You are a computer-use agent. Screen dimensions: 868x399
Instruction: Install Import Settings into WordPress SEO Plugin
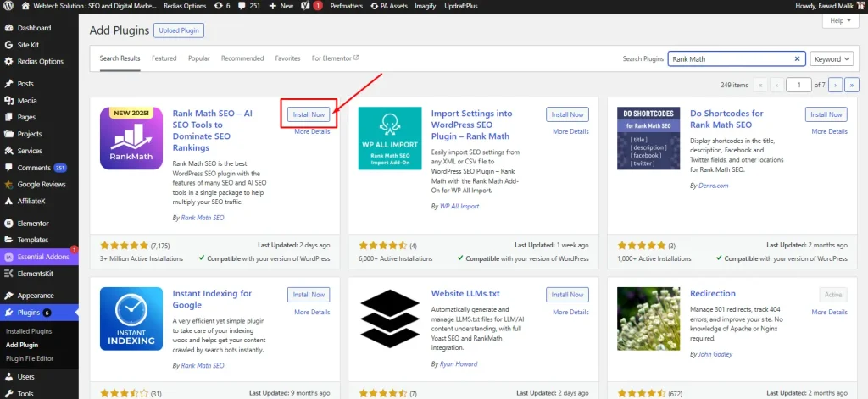[567, 114]
